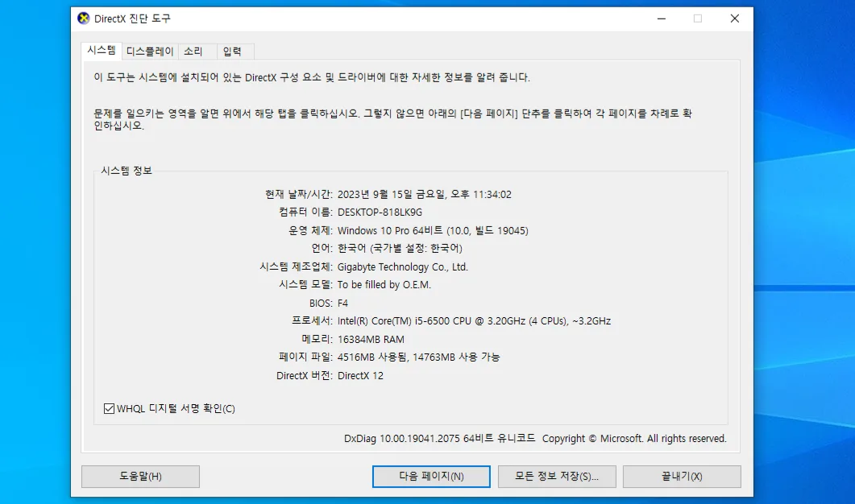Click the 운영 체제: label
The height and width of the screenshot is (504, 855).
coord(310,230)
